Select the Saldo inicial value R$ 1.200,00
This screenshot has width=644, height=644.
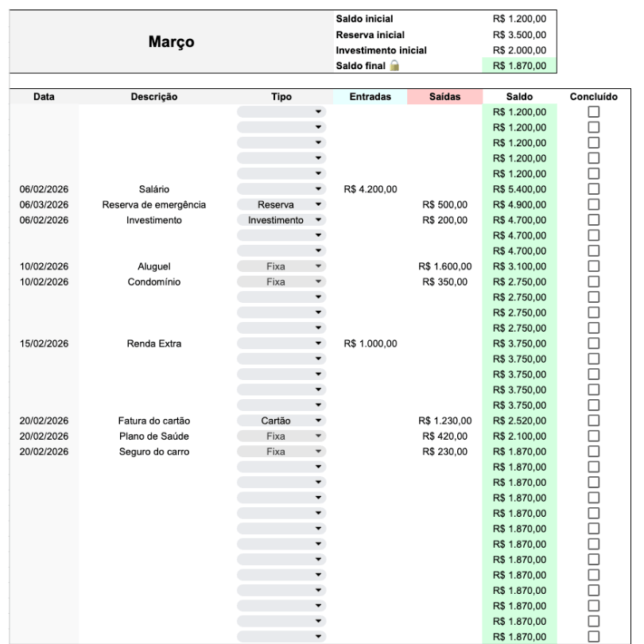[x=519, y=18]
